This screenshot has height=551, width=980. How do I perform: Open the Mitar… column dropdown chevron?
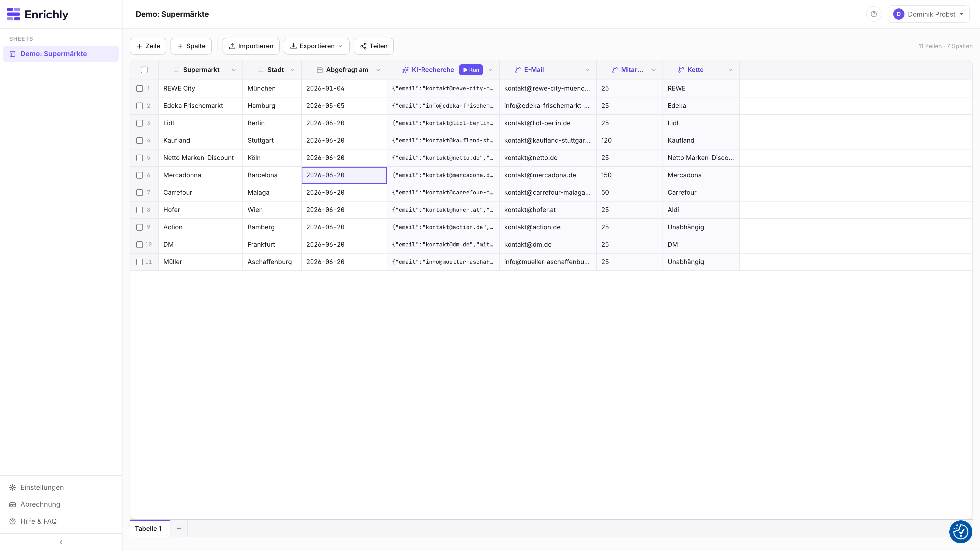[654, 70]
